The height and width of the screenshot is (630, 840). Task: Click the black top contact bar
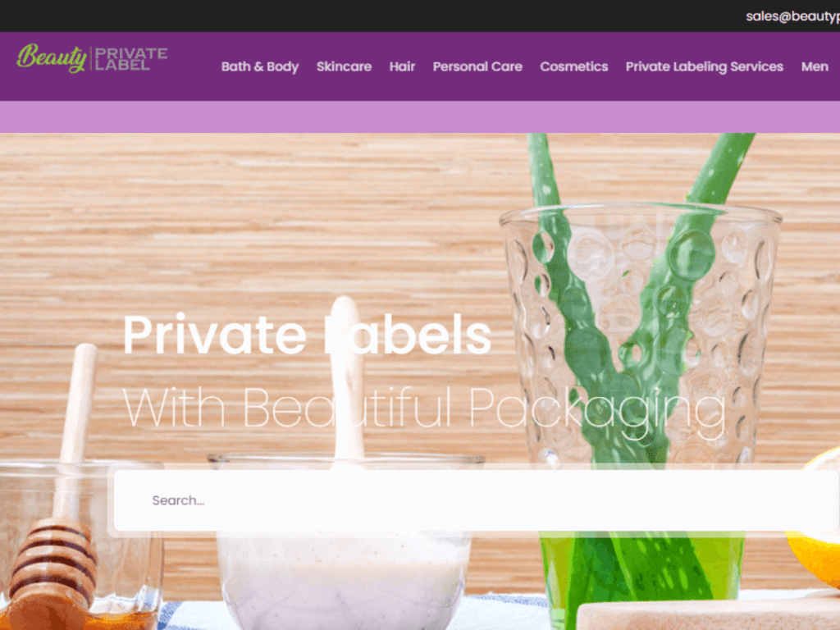click(420, 16)
